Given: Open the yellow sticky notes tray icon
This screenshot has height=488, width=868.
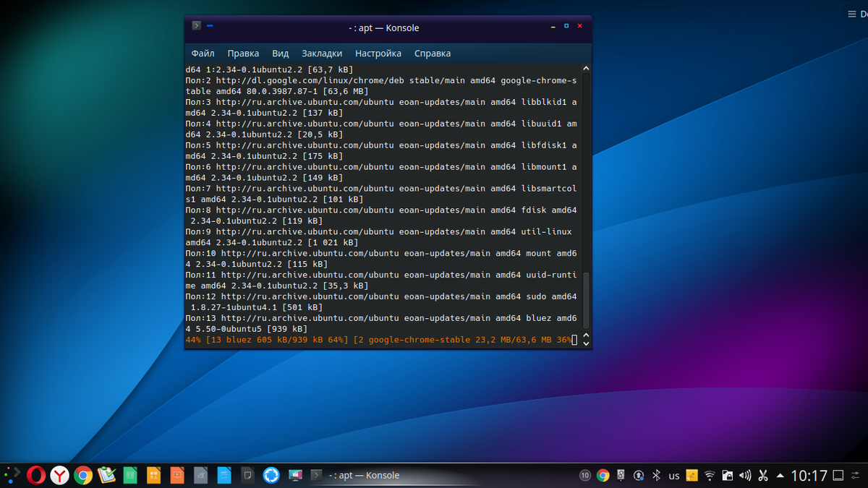Looking at the screenshot, I should pos(692,476).
